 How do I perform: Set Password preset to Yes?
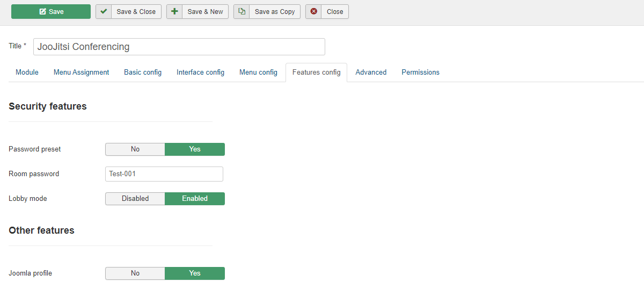pos(195,149)
